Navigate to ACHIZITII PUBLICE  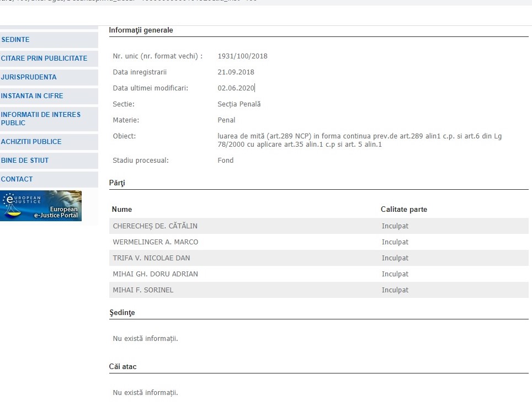pos(31,142)
